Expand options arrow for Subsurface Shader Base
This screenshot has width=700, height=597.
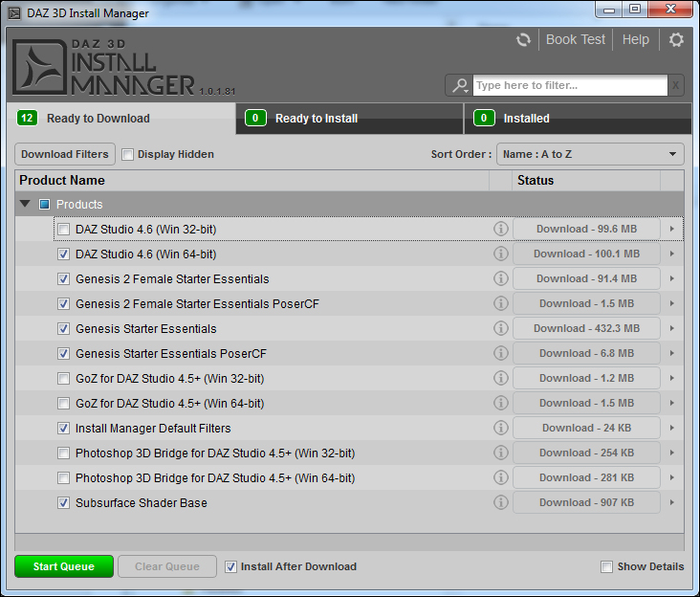[x=672, y=503]
